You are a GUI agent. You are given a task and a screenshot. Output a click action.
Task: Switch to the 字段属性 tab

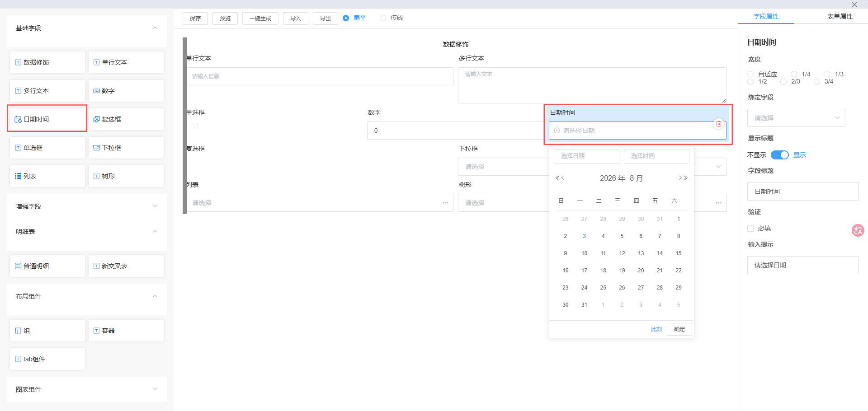[x=766, y=16]
